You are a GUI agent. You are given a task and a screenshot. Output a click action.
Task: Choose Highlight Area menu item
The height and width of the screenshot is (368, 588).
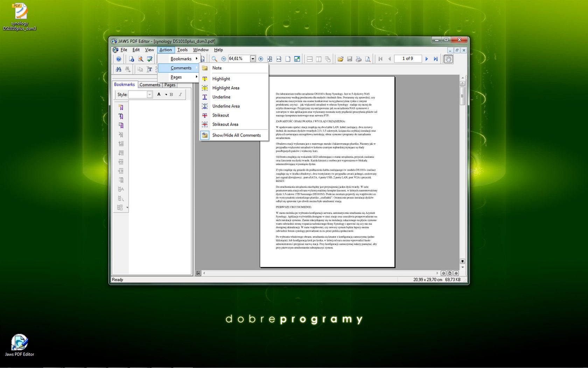tap(234, 88)
